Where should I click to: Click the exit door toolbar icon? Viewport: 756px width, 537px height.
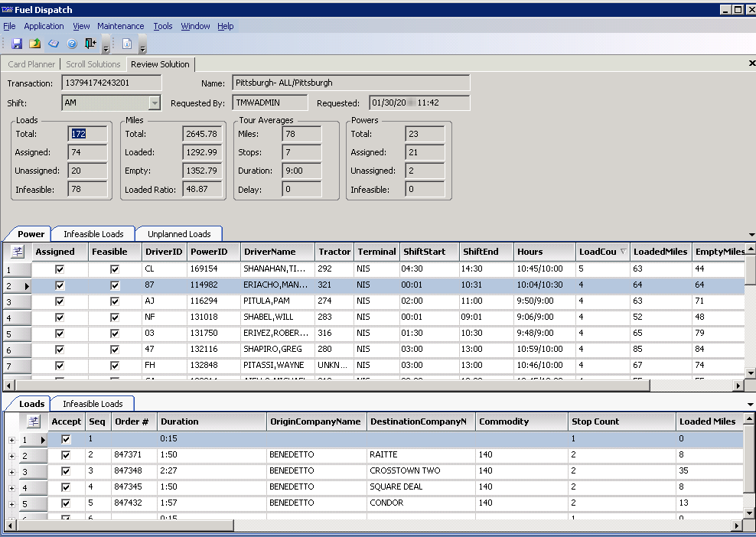coord(90,44)
